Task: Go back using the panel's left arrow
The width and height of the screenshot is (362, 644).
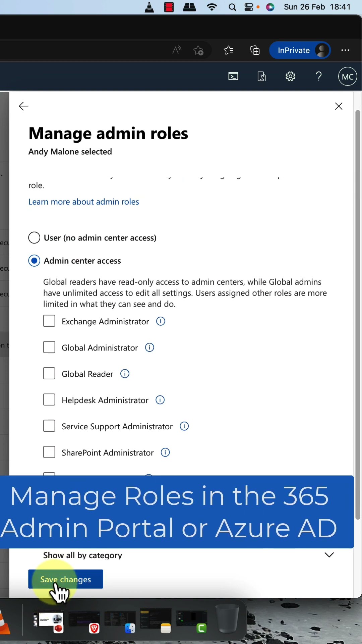Action: click(x=23, y=106)
